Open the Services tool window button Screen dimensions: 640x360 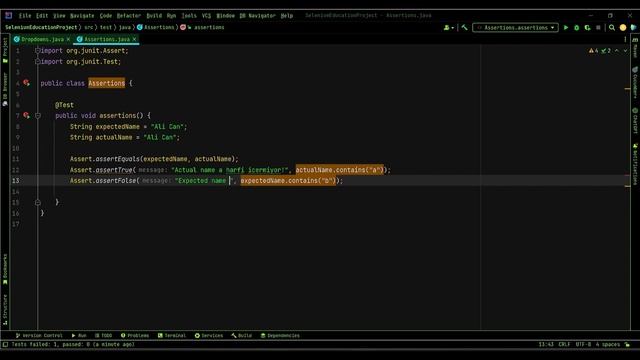pos(209,336)
